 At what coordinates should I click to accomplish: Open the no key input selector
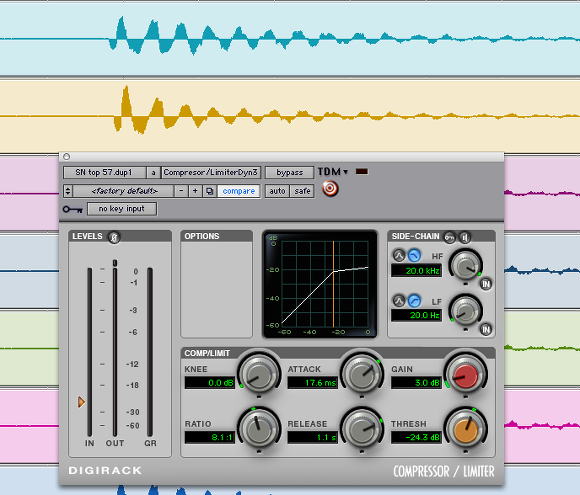pyautogui.click(x=122, y=209)
